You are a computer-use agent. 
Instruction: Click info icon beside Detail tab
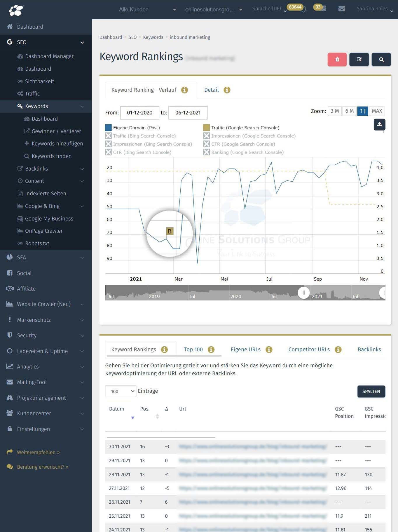coord(227,90)
